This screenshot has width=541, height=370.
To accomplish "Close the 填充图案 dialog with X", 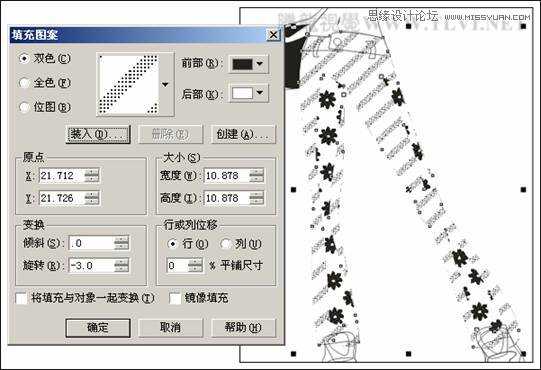I will coord(273,35).
